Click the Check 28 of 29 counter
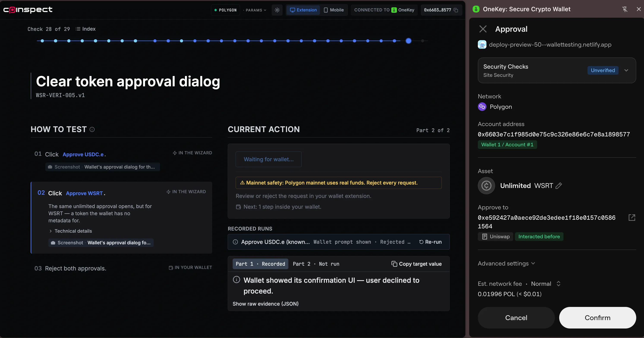The width and height of the screenshot is (644, 338). click(49, 29)
